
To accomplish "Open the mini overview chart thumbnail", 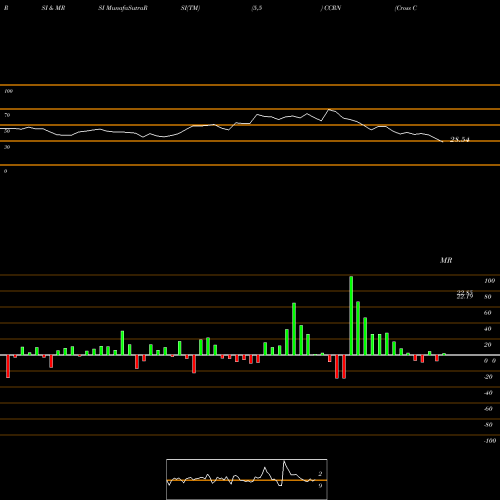I will [x=247, y=479].
